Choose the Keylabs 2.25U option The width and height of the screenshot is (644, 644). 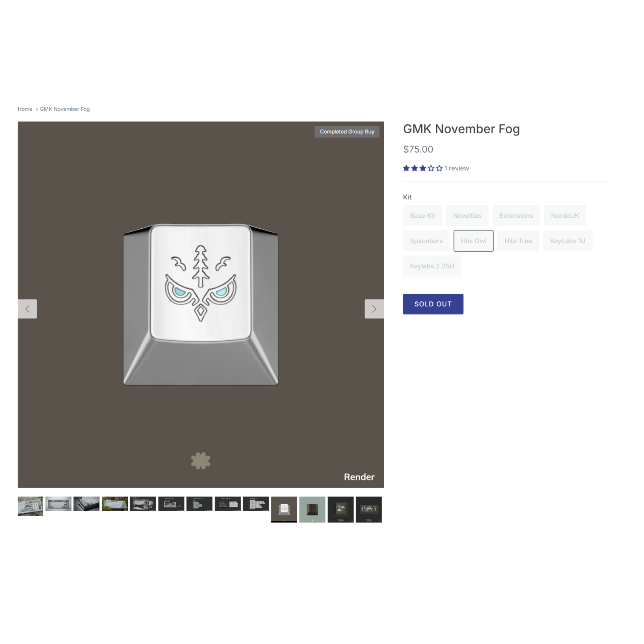(x=432, y=266)
